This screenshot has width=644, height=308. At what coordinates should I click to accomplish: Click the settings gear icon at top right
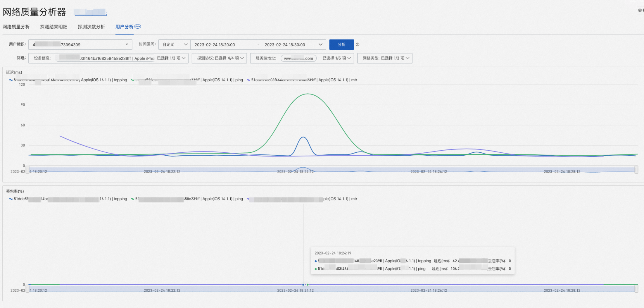tap(640, 11)
